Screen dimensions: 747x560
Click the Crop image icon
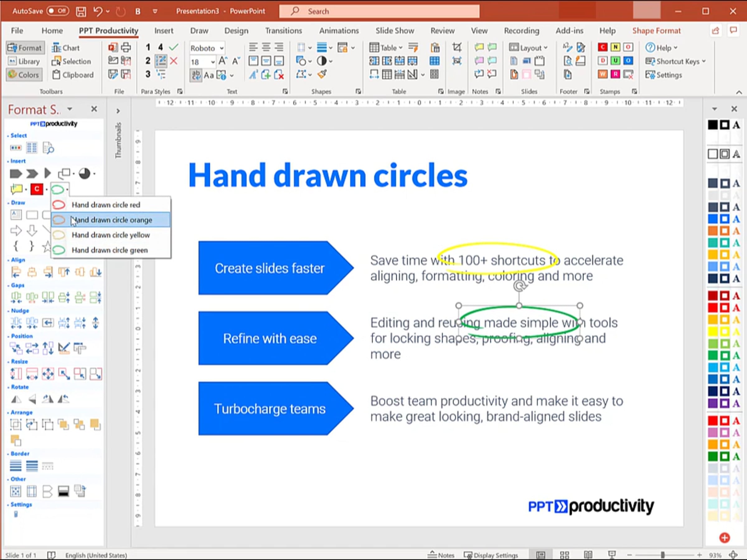click(x=457, y=47)
